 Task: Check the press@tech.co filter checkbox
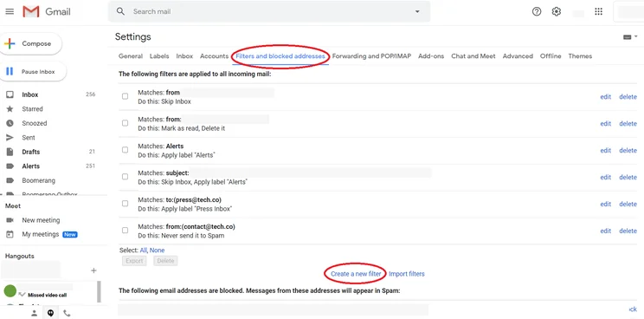click(x=126, y=203)
